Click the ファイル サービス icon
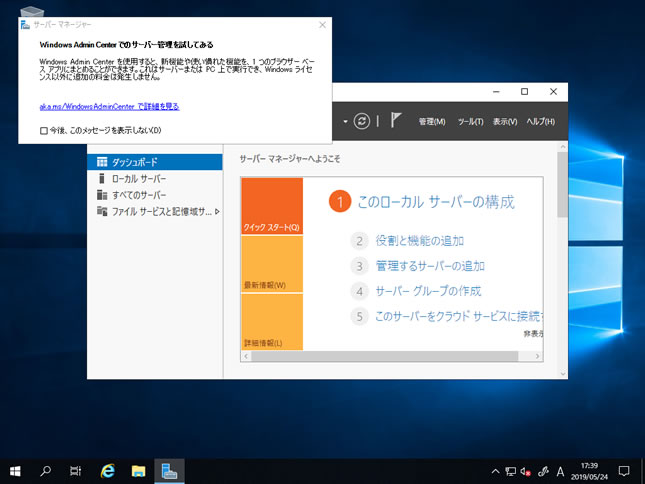The image size is (645, 484). click(x=102, y=211)
